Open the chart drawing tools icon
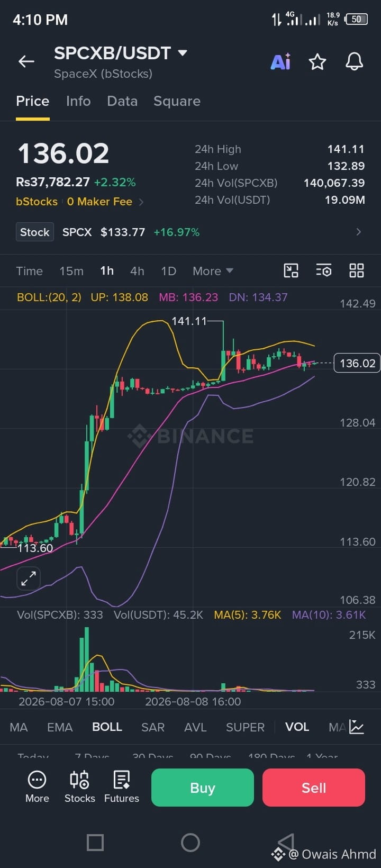Screen dimensions: 381x868 (x=291, y=270)
